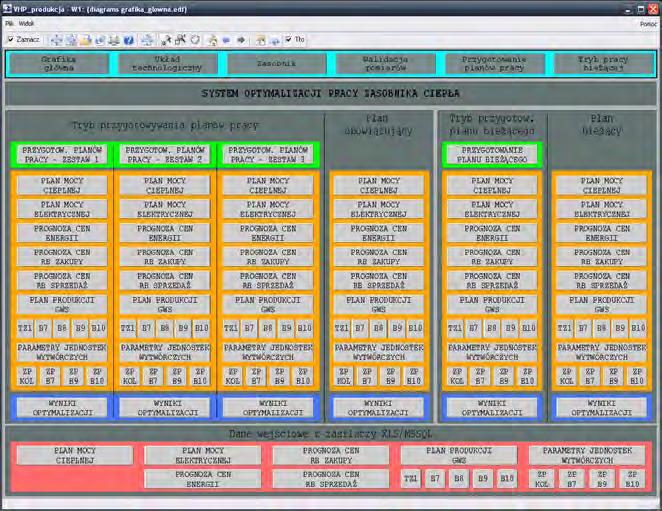This screenshot has width=662, height=511.
Task: Click B9 under Plan obowiązujący
Action: click(397, 328)
